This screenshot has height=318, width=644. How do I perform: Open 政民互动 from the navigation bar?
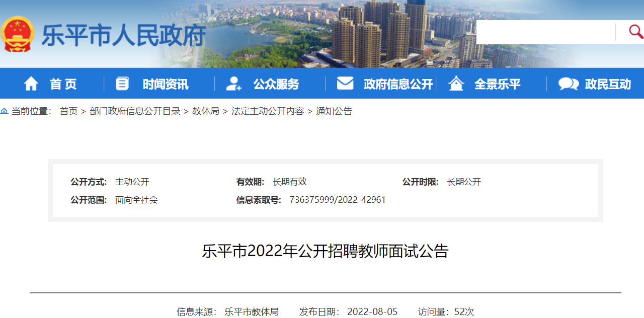point(608,84)
